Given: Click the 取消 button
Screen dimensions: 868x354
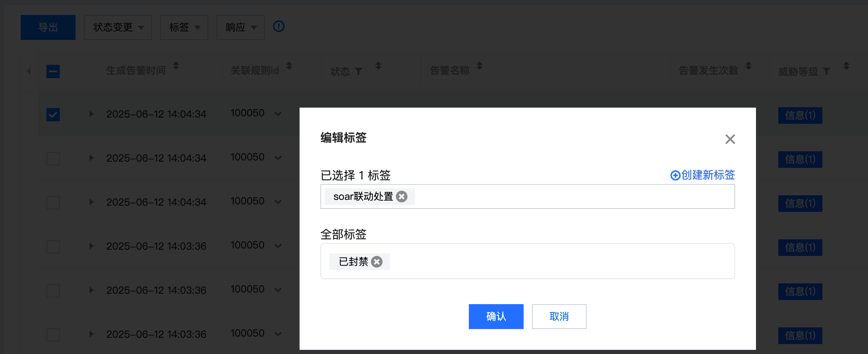Looking at the screenshot, I should point(559,317).
